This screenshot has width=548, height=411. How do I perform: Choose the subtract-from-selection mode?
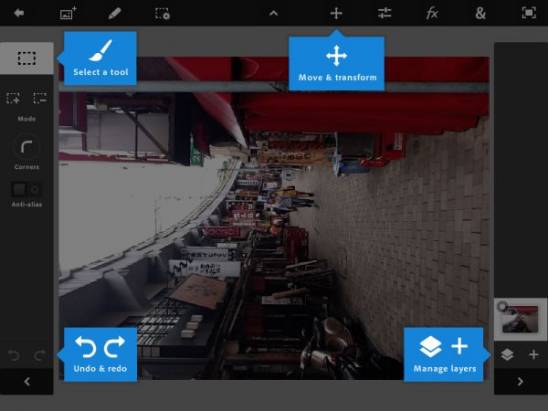click(x=40, y=98)
